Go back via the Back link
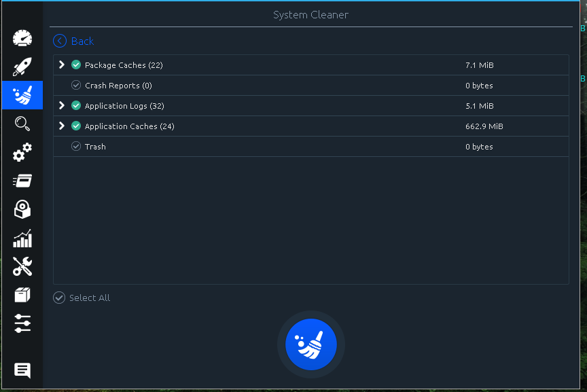The width and height of the screenshot is (587, 392). (82, 41)
